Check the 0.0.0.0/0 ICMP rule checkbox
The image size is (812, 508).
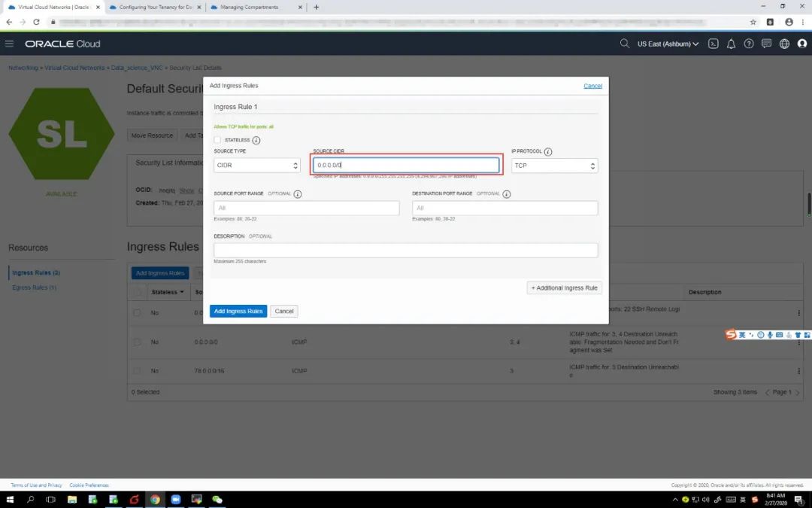coord(138,342)
